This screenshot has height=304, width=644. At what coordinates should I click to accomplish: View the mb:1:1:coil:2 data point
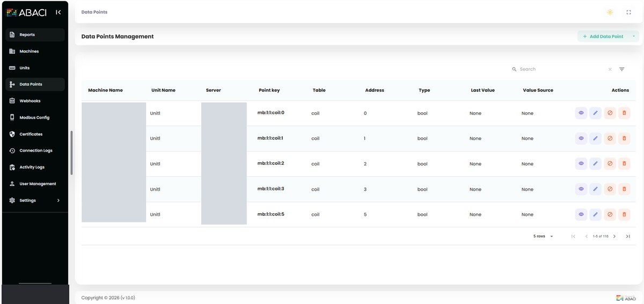coord(581,163)
